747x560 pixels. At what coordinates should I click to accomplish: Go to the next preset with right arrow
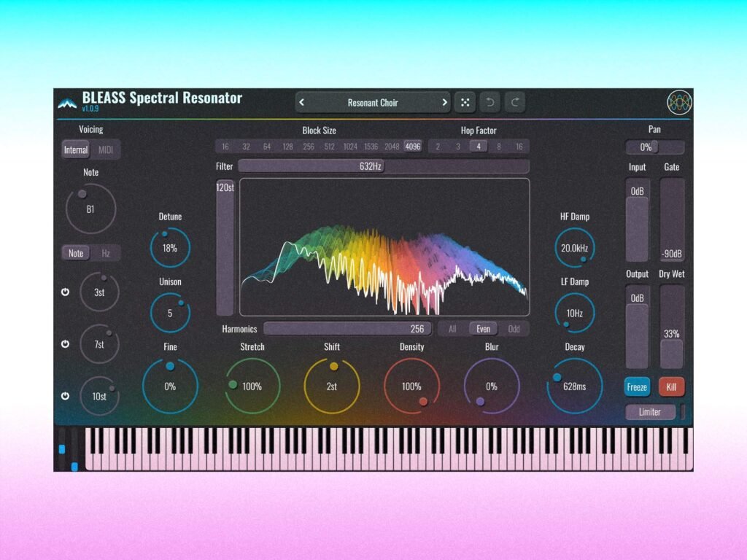coord(444,102)
